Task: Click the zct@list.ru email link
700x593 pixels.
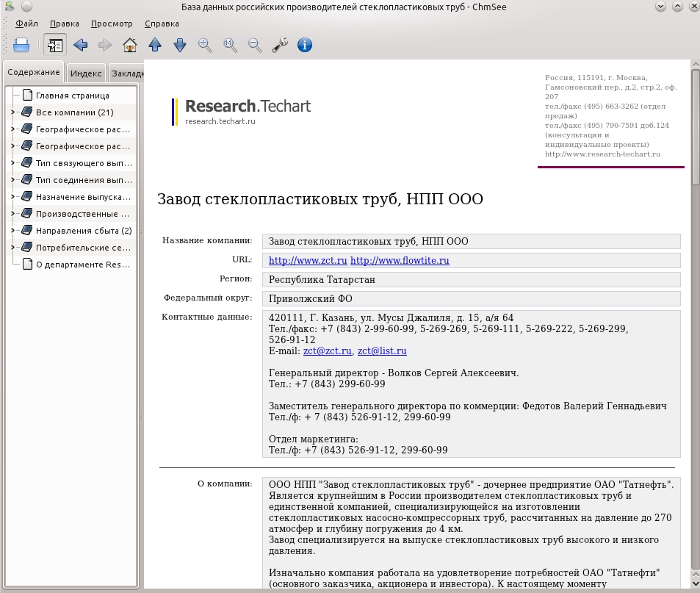Action: (x=382, y=351)
